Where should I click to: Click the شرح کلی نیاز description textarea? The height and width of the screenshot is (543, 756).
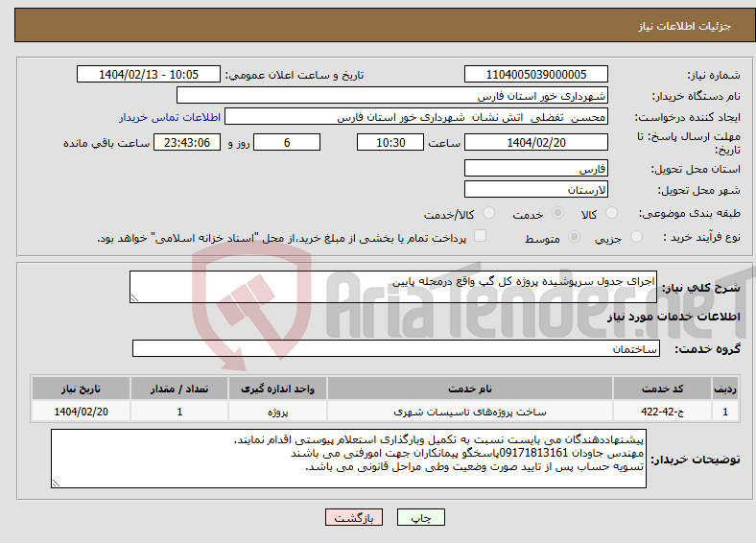393,287
